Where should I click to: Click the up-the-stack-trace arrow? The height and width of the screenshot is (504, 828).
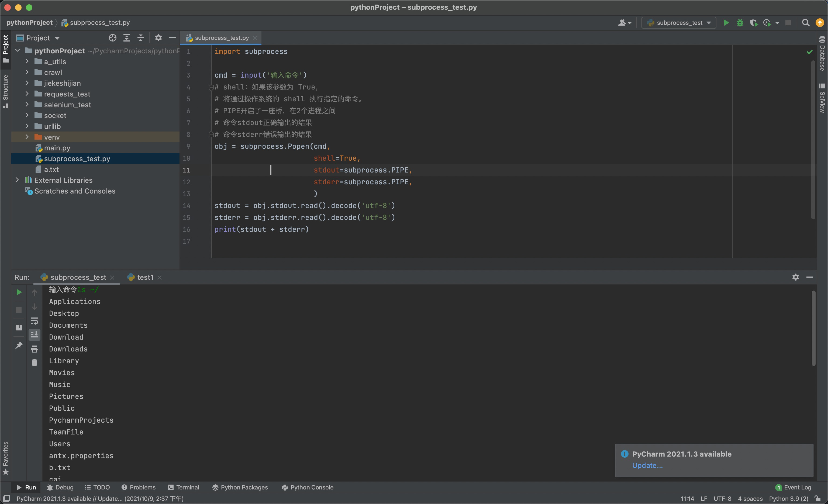(34, 293)
